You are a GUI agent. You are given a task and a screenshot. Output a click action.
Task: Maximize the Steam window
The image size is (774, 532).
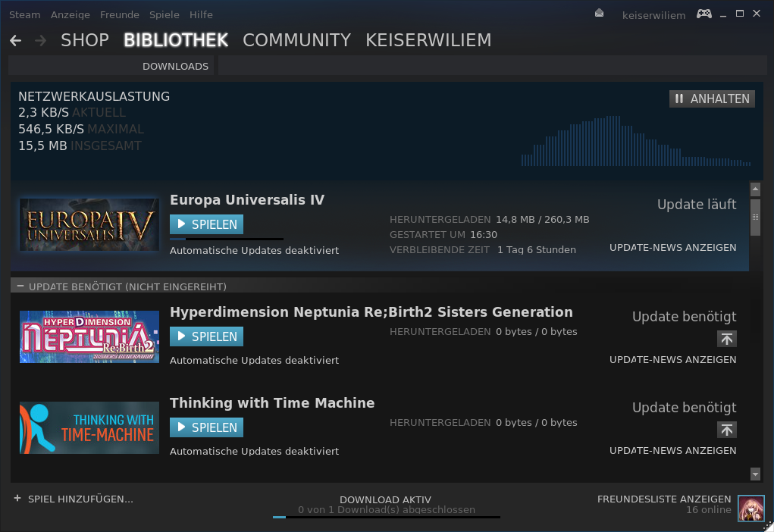pyautogui.click(x=739, y=14)
